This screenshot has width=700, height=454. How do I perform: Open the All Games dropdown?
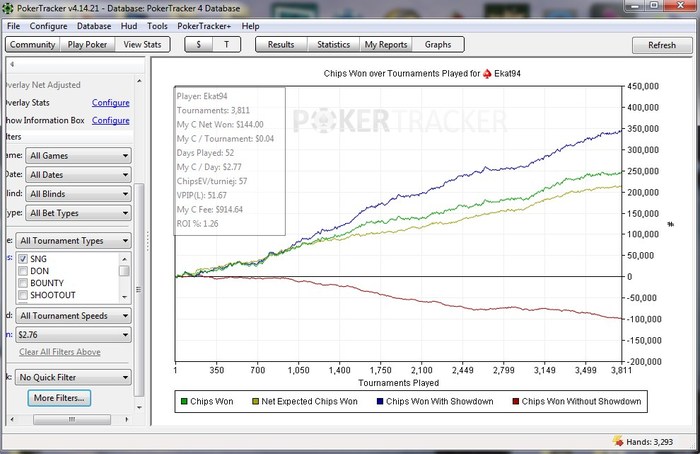point(79,156)
